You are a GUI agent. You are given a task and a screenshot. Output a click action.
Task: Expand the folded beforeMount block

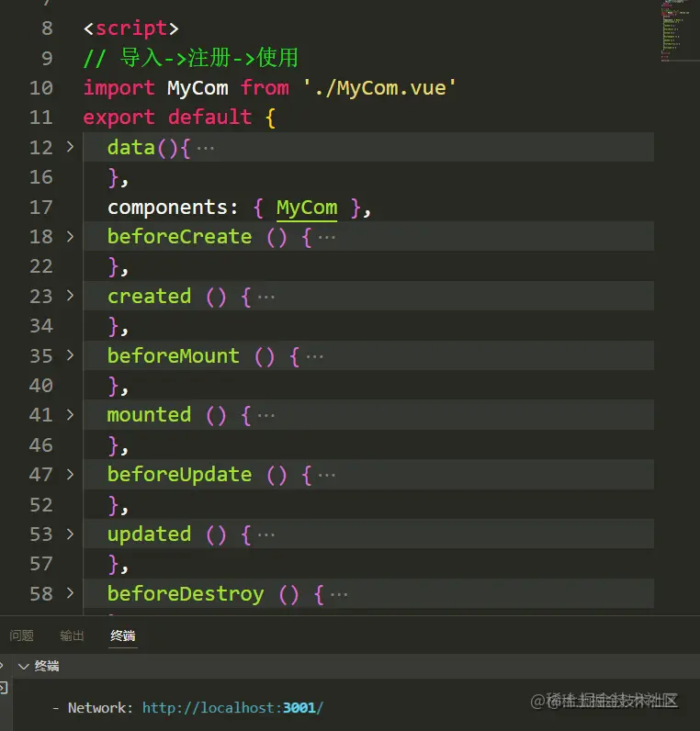70,355
